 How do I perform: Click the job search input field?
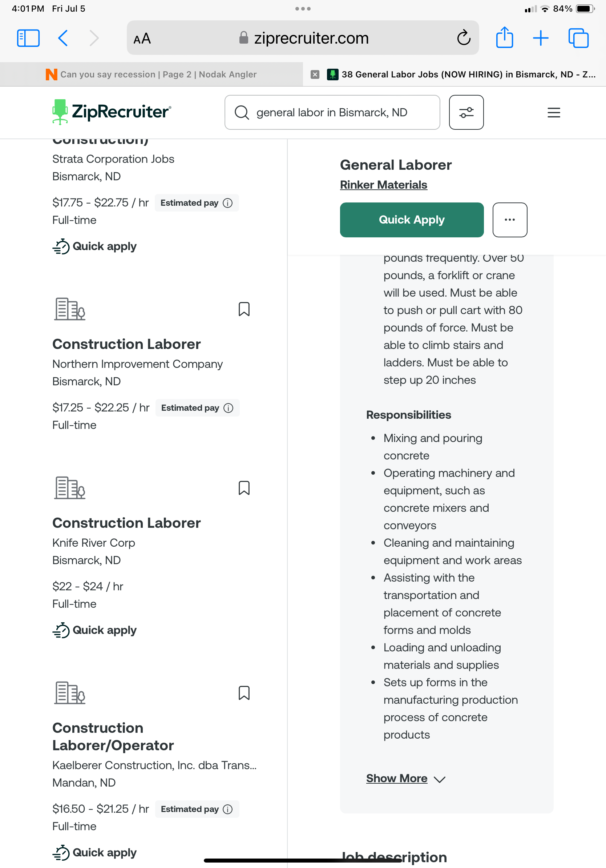[332, 113]
